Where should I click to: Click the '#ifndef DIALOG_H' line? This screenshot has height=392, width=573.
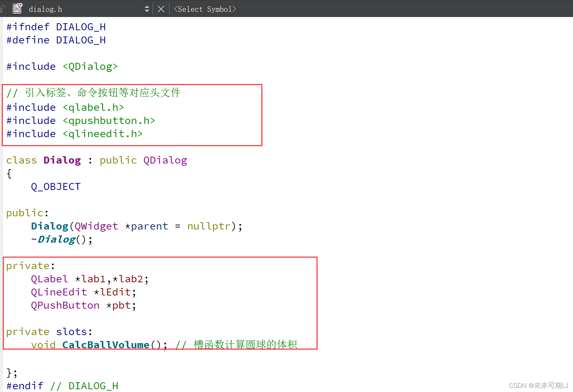(x=56, y=27)
